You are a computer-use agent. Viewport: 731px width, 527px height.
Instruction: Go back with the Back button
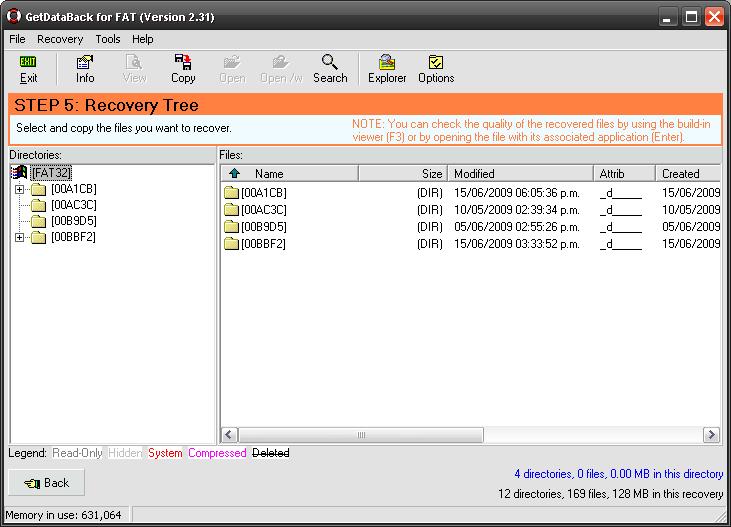coord(47,483)
